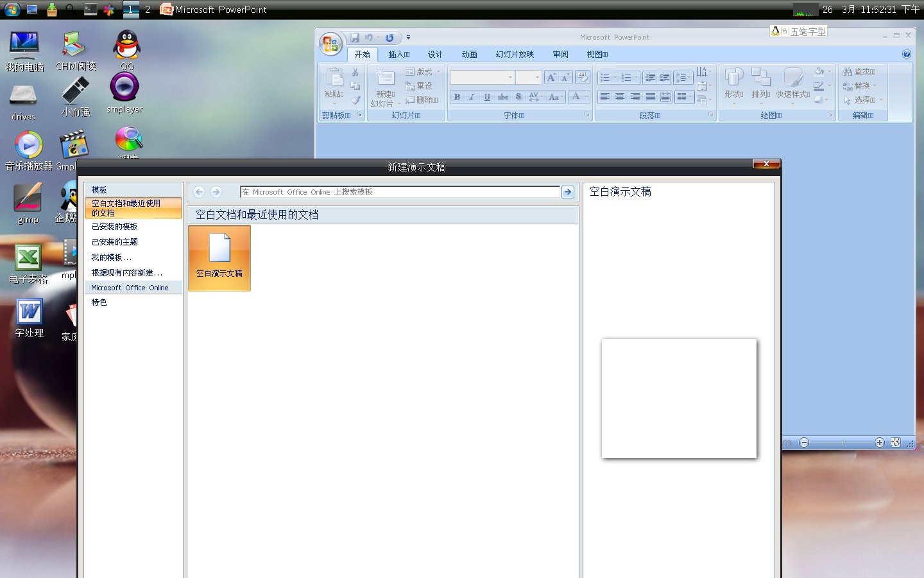Click the forward arrow in New Presentation dialog
This screenshot has width=924, height=578.
click(x=216, y=192)
